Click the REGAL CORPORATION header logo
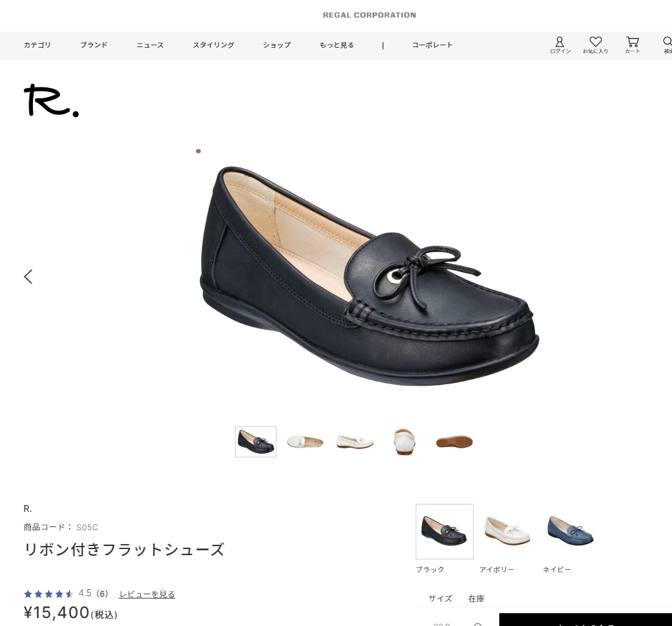Viewport: 672px width, 626px height. (x=369, y=15)
